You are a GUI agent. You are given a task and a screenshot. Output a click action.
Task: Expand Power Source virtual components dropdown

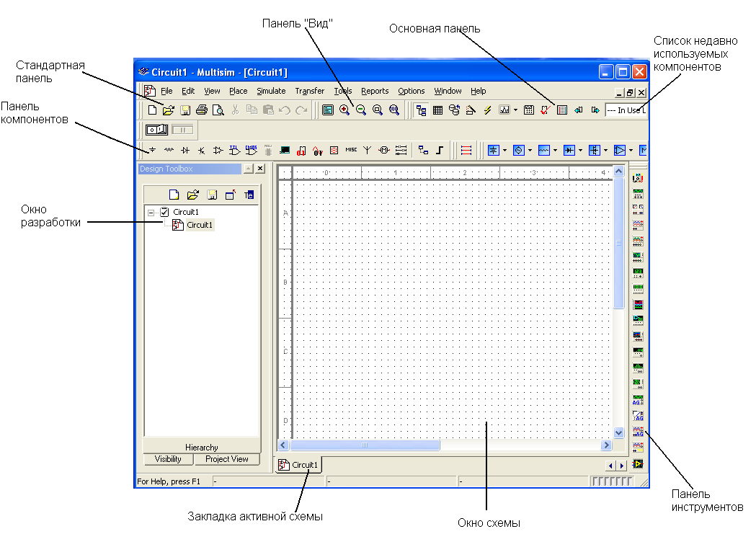(504, 151)
